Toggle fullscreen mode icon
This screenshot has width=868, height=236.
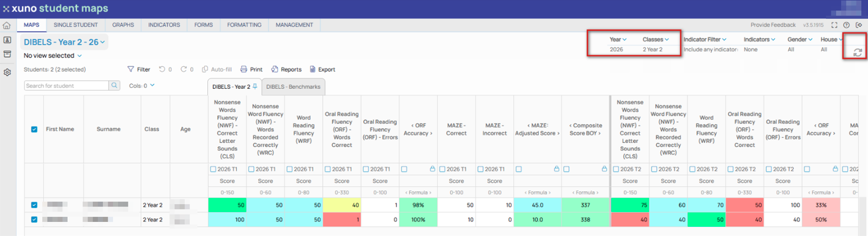(x=834, y=25)
